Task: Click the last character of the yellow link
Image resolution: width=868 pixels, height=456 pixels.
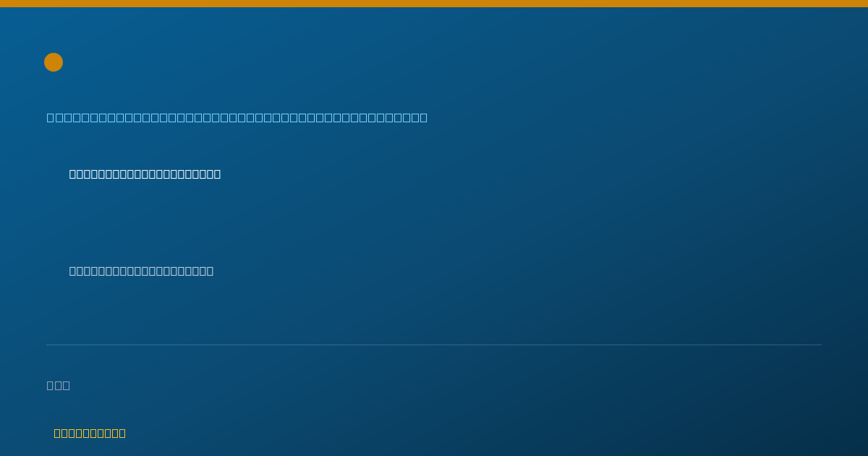Action: coord(122,433)
